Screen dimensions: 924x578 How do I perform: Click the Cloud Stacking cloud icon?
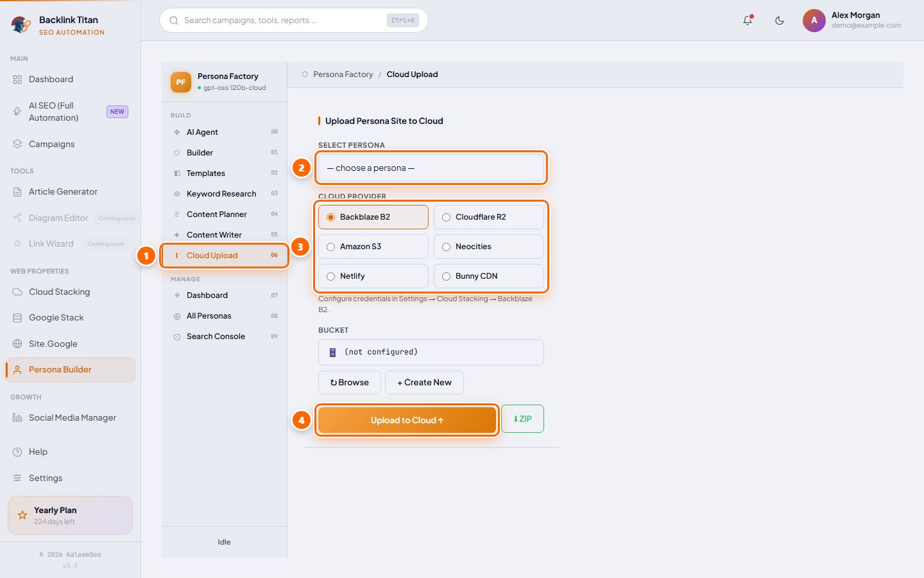[x=17, y=292]
